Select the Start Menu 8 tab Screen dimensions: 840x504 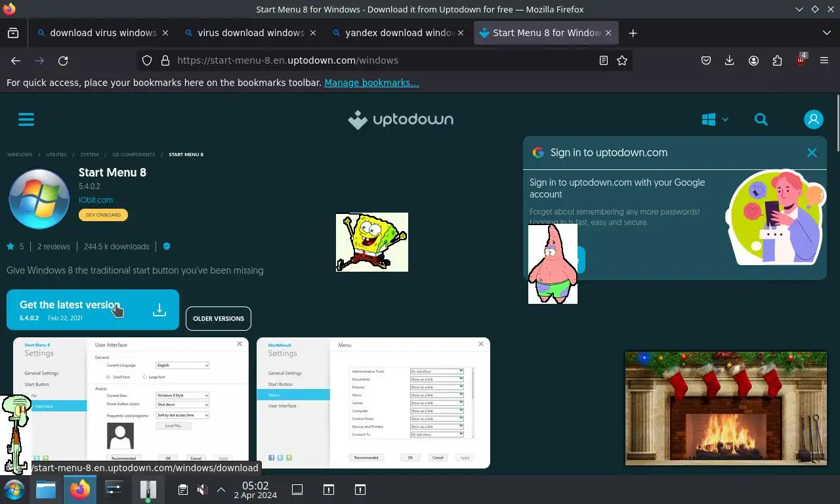546,33
